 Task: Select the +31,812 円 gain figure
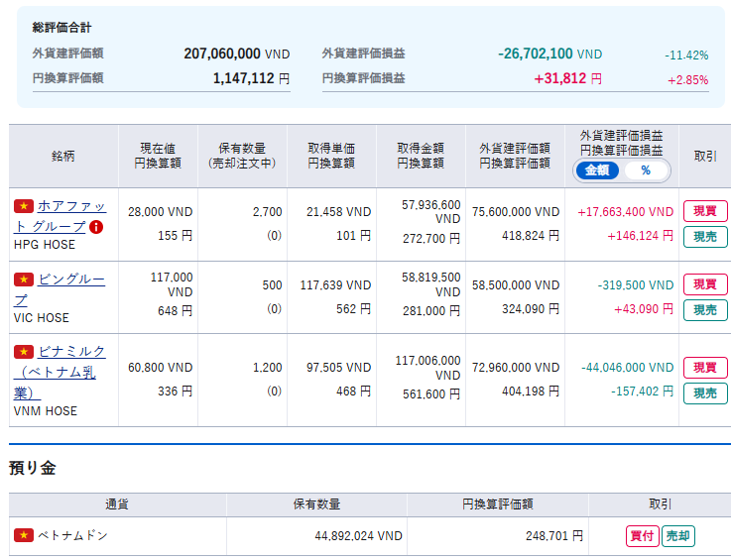point(567,78)
